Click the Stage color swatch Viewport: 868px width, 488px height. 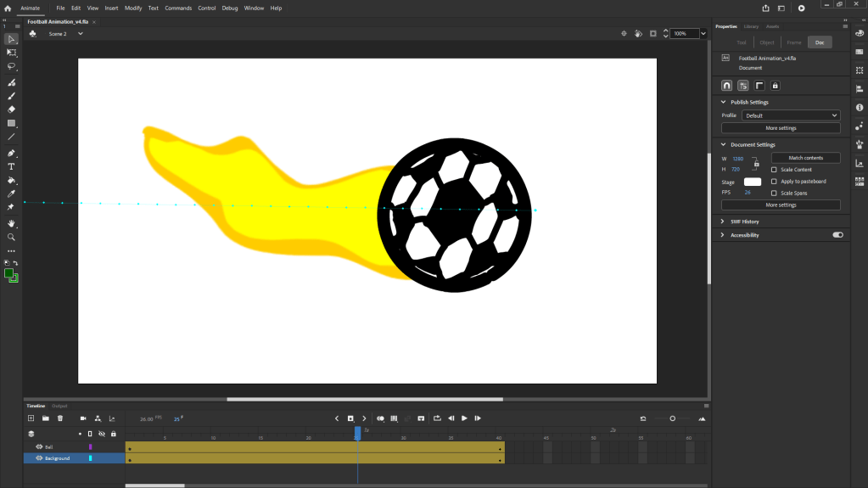coord(753,182)
